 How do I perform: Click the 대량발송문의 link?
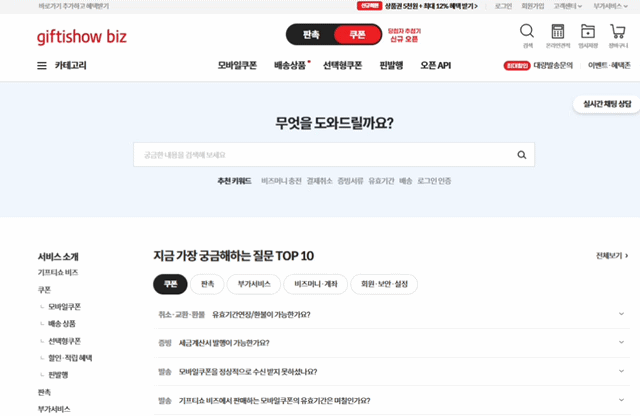click(555, 66)
